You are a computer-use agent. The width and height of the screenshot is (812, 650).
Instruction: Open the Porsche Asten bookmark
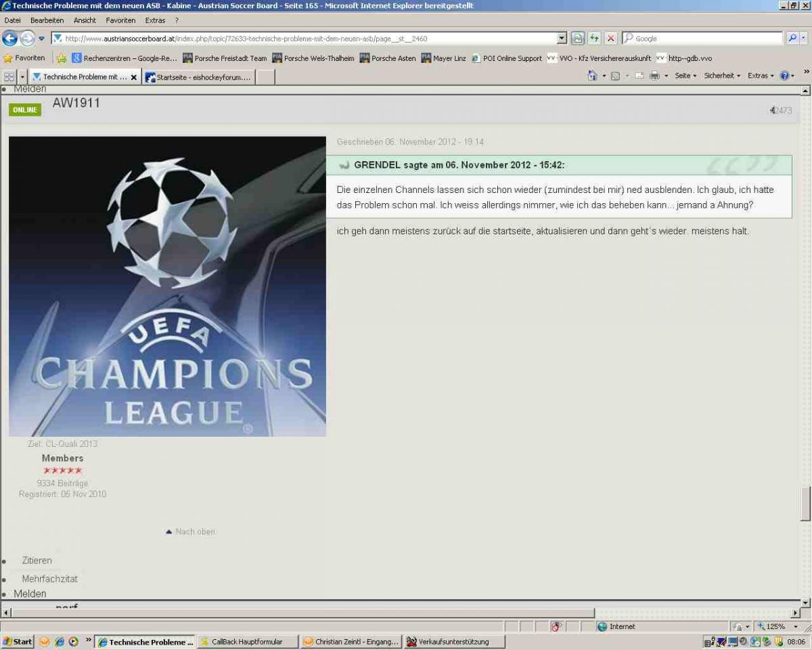tap(388, 58)
